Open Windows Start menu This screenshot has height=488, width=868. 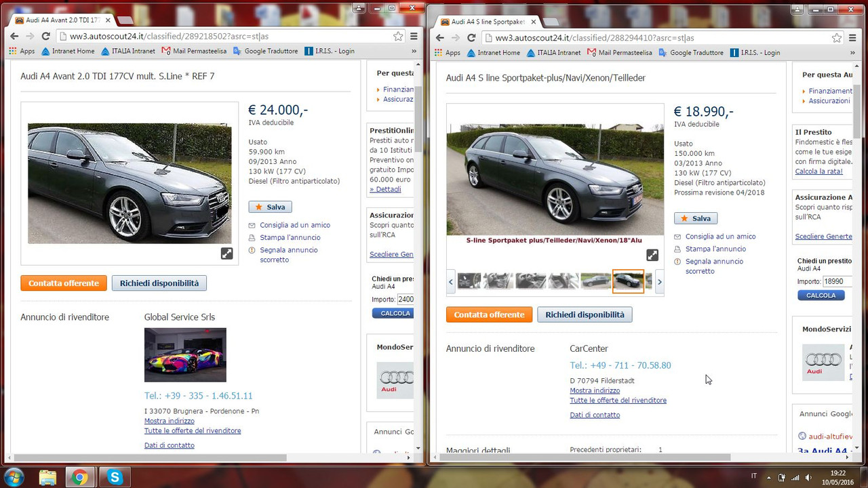click(14, 477)
